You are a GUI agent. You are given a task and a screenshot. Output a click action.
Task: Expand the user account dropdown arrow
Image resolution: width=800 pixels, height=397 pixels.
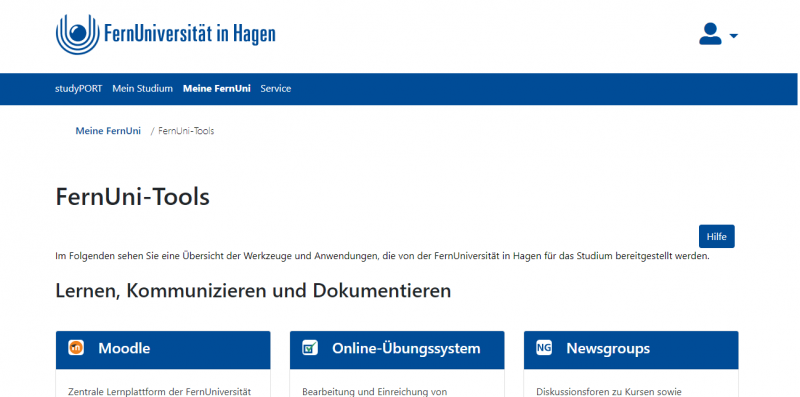coord(734,36)
